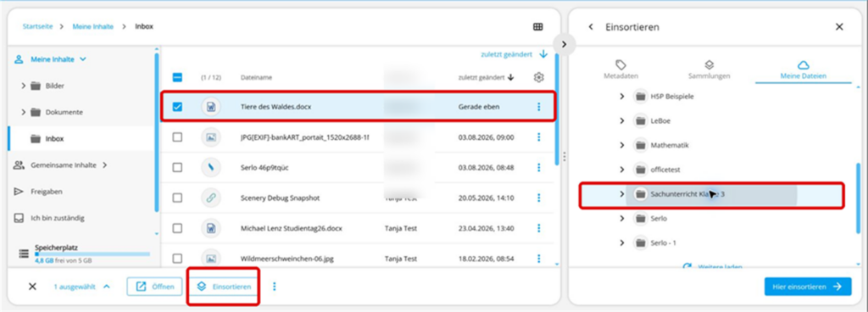Viewport: 868px width, 312px height.
Task: Open options menu for bankART portrait image
Action: pyautogui.click(x=538, y=137)
